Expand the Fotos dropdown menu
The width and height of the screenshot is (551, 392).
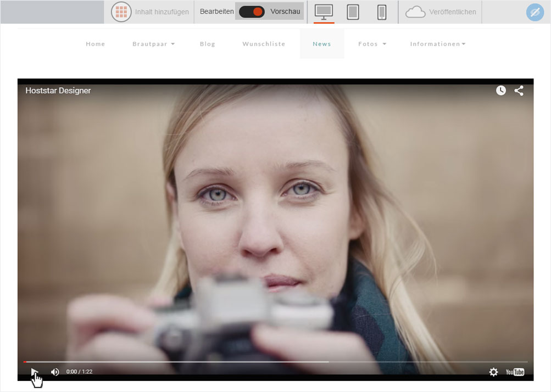coord(372,44)
